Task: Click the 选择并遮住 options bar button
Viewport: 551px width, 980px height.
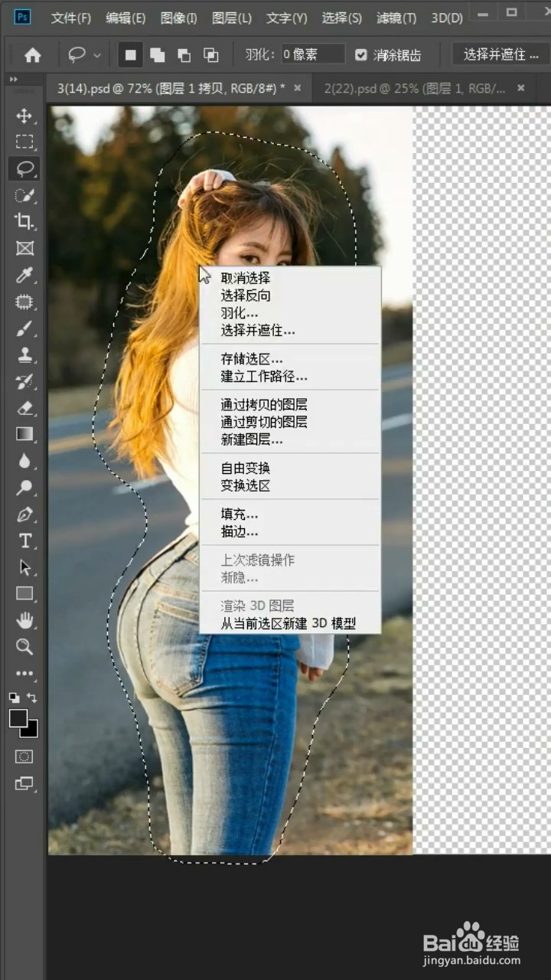Action: pyautogui.click(x=502, y=54)
